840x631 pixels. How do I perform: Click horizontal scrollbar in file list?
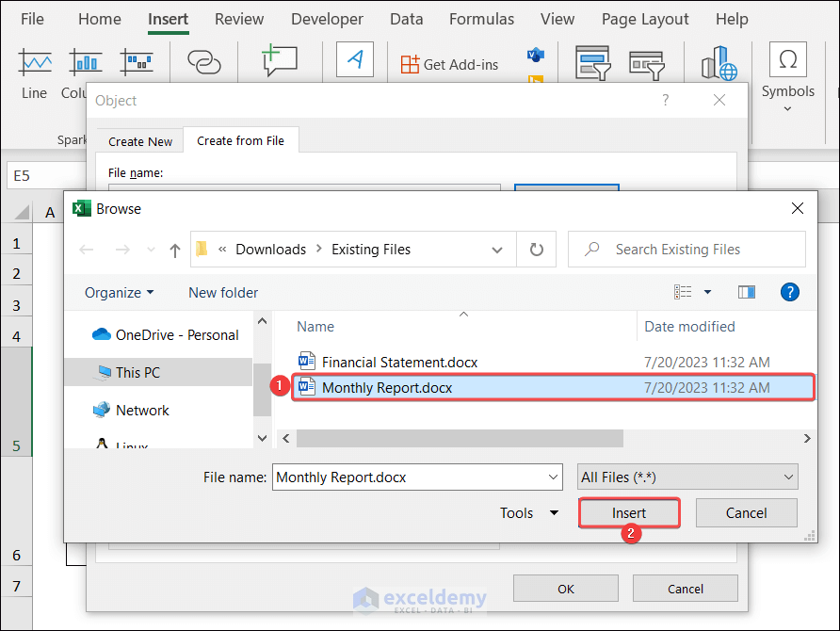tap(460, 438)
